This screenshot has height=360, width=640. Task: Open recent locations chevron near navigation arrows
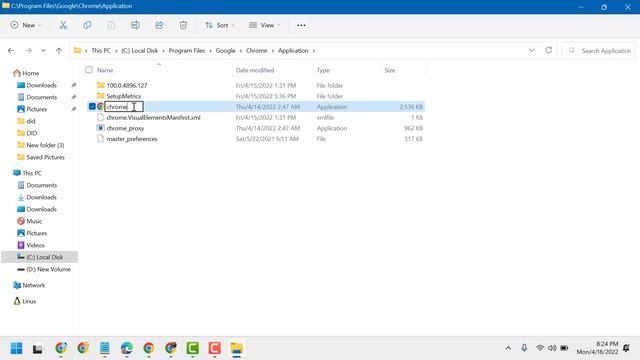tap(43, 51)
